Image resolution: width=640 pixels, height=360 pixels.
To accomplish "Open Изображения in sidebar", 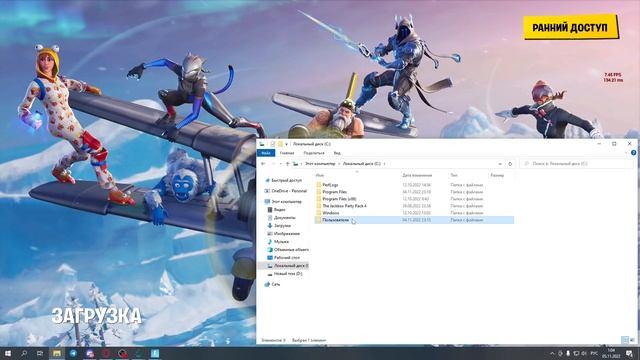I will point(283,234).
